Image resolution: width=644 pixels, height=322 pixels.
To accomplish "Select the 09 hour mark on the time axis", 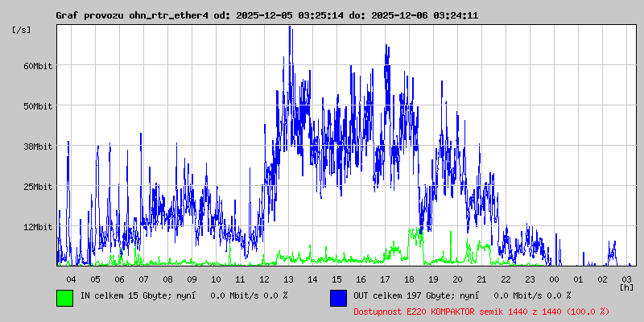I will pyautogui.click(x=192, y=279).
